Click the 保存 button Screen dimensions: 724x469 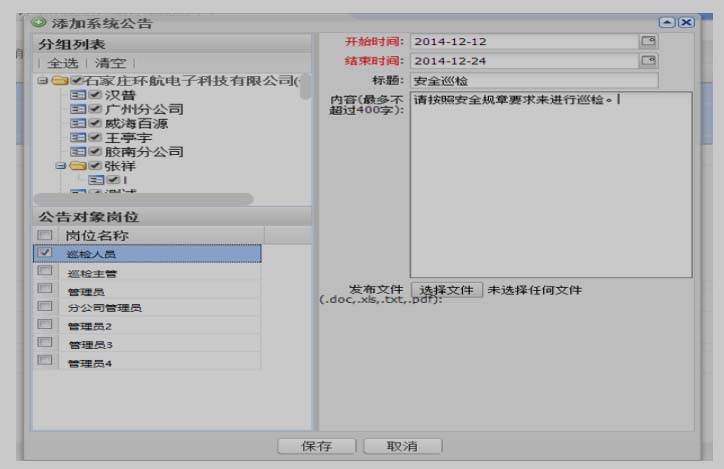point(317,446)
